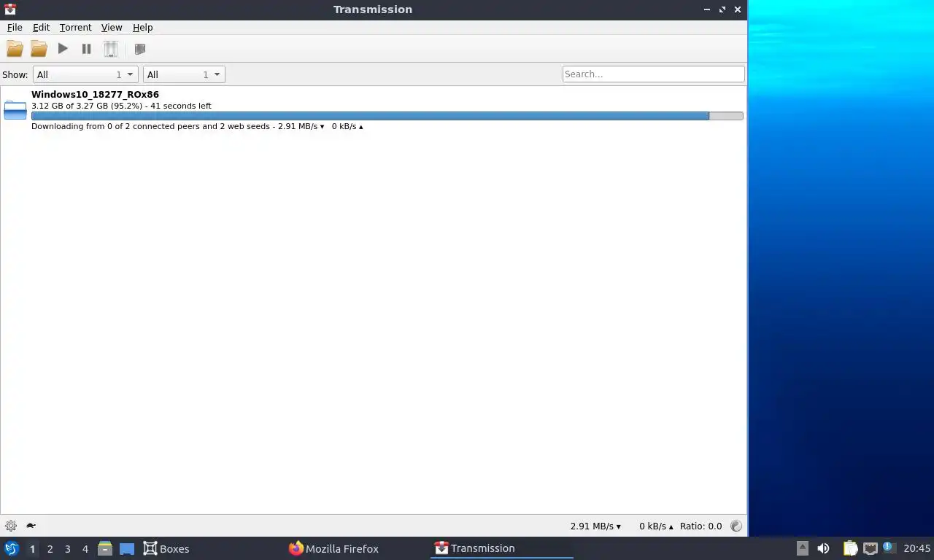Remove torrent using the trash can icon
Screen dimensions: 934x560
(x=110, y=49)
